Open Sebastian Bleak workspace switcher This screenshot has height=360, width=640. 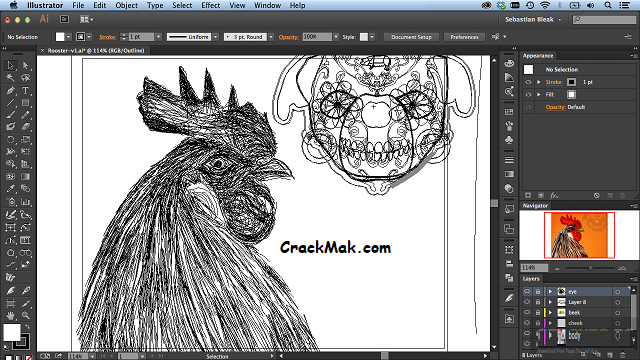click(x=533, y=19)
